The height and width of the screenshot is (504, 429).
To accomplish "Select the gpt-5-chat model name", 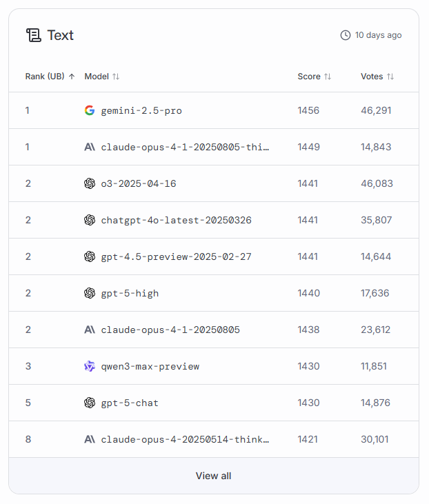I will click(x=130, y=403).
